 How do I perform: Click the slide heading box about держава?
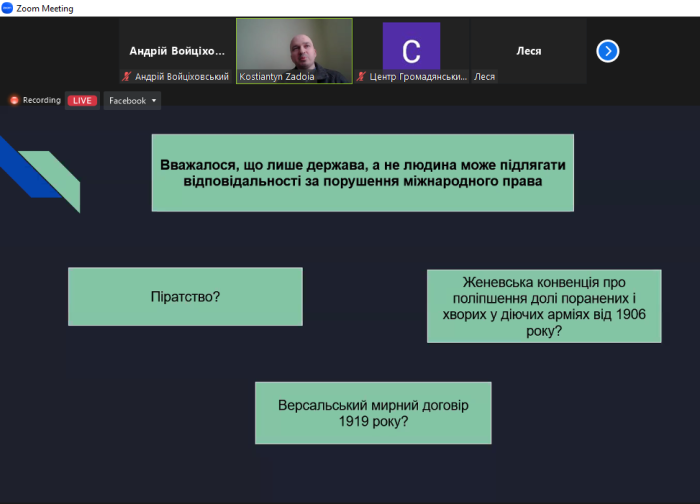(362, 173)
